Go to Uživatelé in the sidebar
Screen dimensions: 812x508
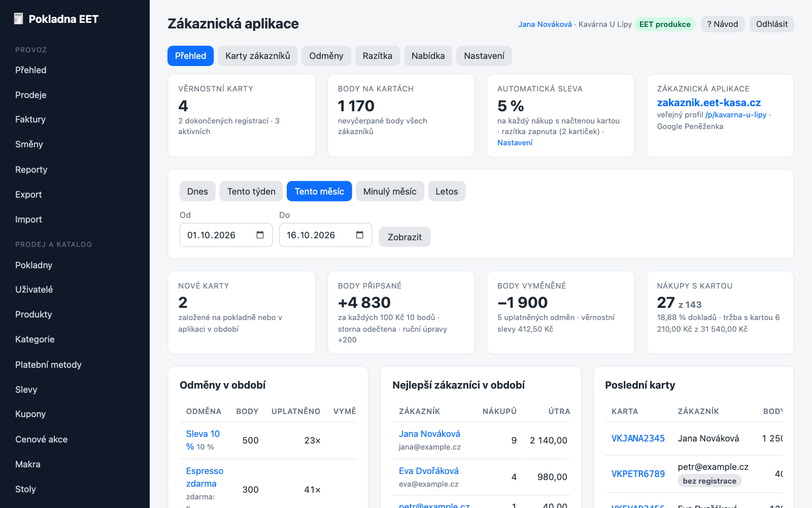pyautogui.click(x=34, y=290)
